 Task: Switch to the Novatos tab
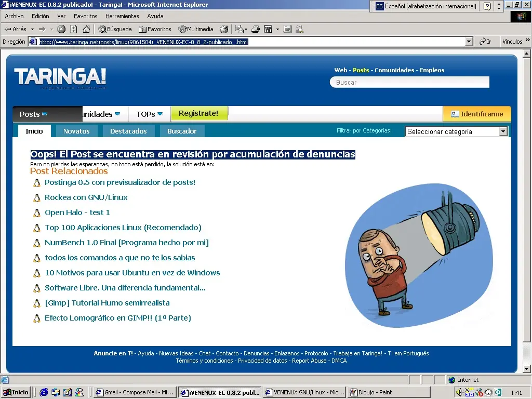coord(76,131)
